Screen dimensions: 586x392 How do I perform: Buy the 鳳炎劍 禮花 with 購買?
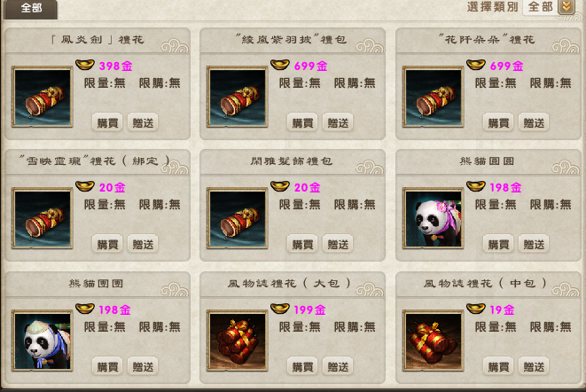(x=107, y=122)
